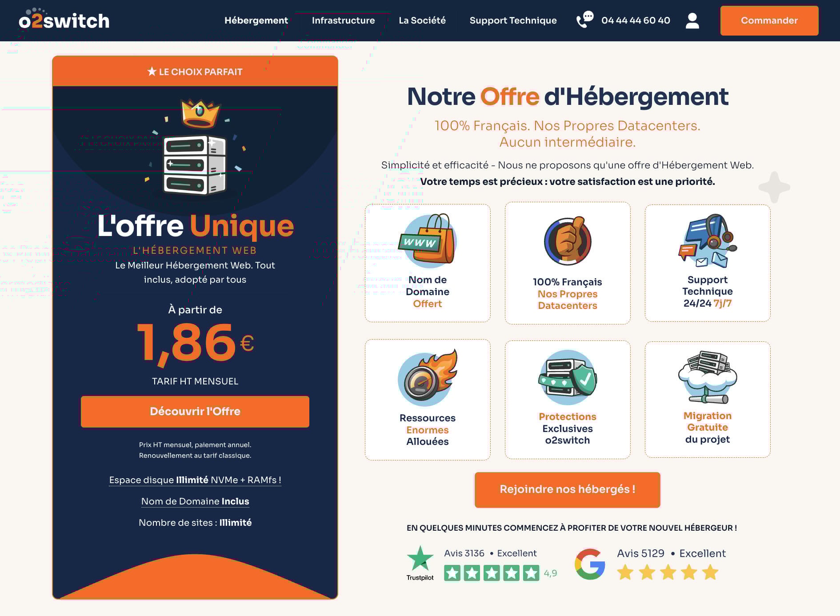The height and width of the screenshot is (616, 840).
Task: Open Support Technique from the navbar
Action: 513,20
